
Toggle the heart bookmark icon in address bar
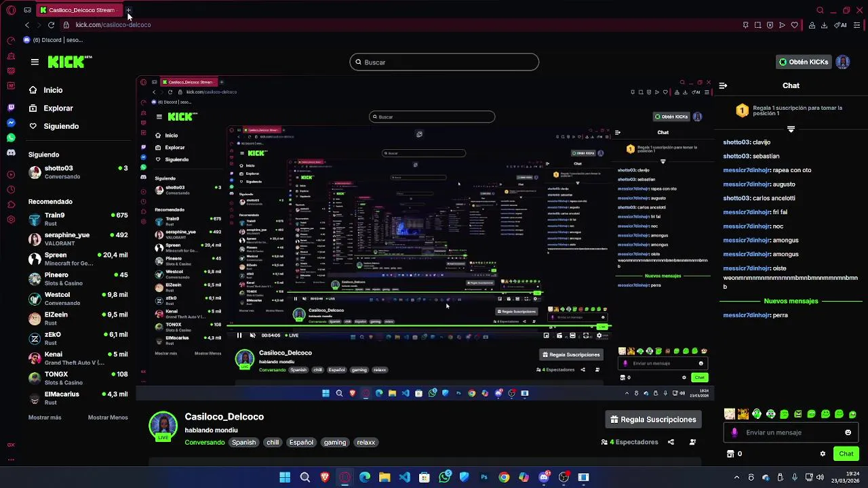[794, 25]
